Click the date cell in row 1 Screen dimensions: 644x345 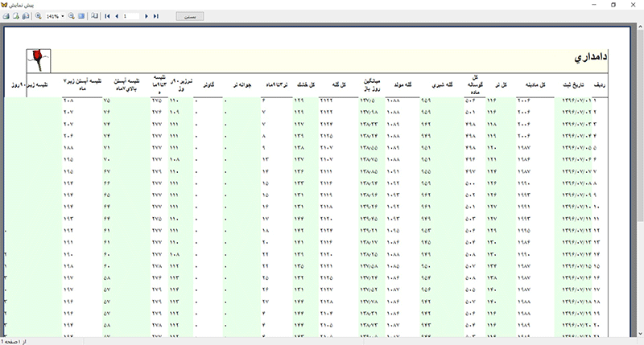(x=577, y=100)
